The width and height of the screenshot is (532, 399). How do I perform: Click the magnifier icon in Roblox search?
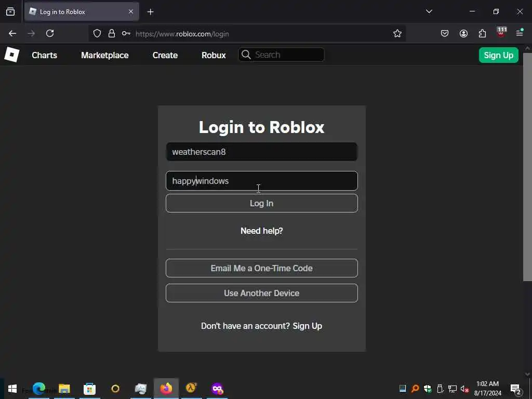(246, 55)
